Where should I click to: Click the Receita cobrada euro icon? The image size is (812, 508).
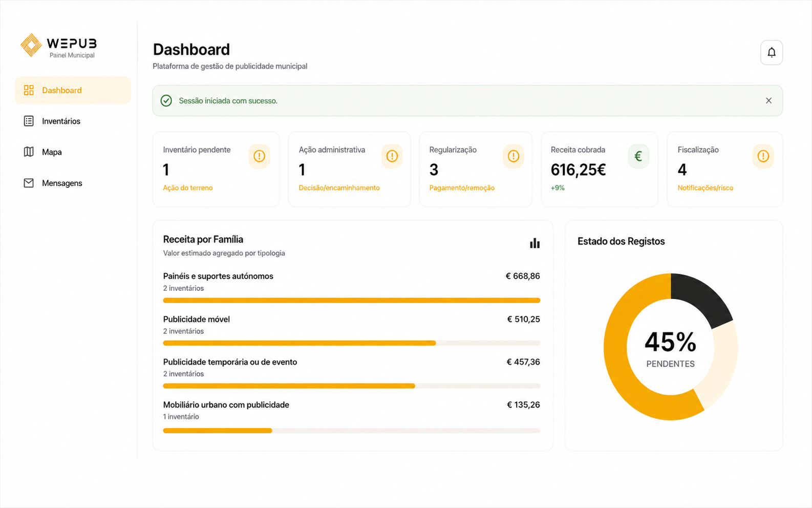(x=638, y=156)
